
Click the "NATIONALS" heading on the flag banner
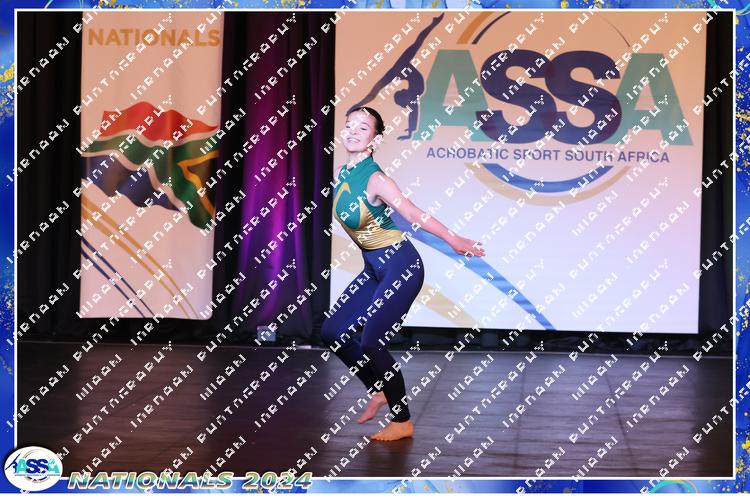(x=154, y=38)
